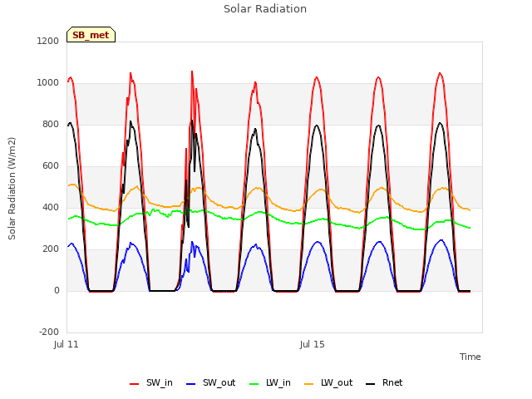Click the -200 y-axis tick label
The width and height of the screenshot is (532, 399).
click(x=49, y=332)
